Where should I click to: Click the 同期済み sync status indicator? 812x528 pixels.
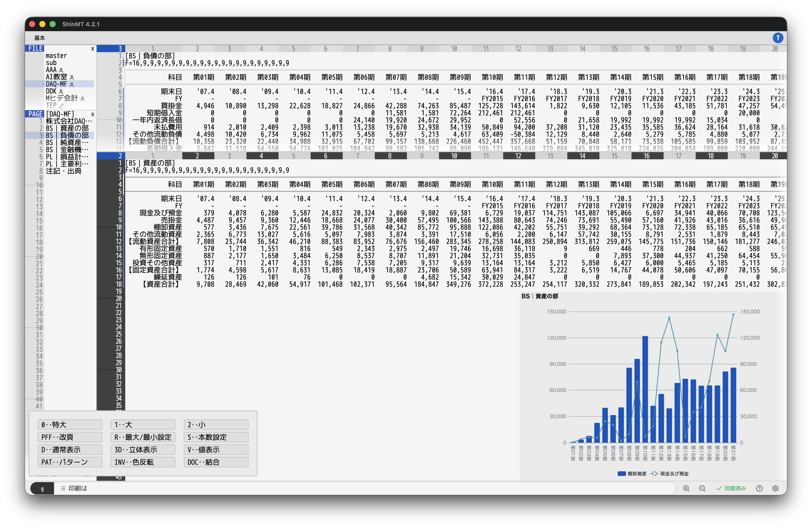coord(731,488)
